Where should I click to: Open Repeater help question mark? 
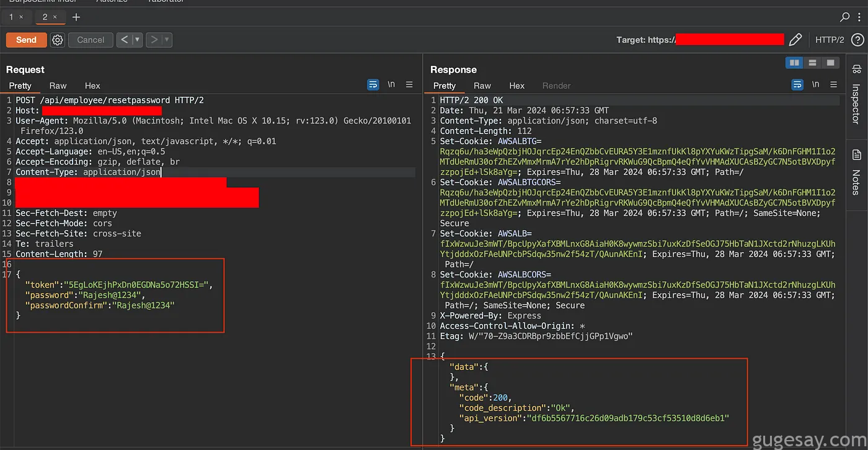858,40
